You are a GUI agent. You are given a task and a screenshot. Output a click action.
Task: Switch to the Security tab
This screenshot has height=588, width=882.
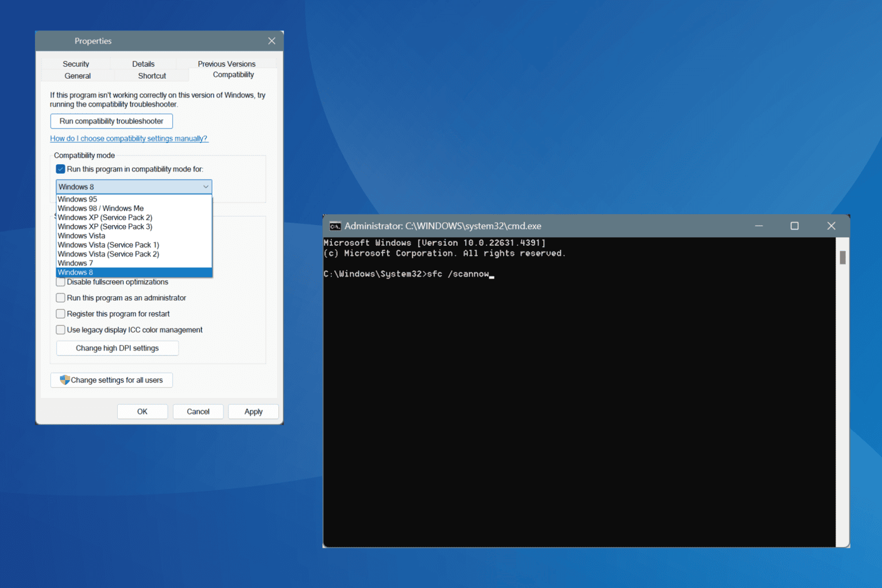76,64
